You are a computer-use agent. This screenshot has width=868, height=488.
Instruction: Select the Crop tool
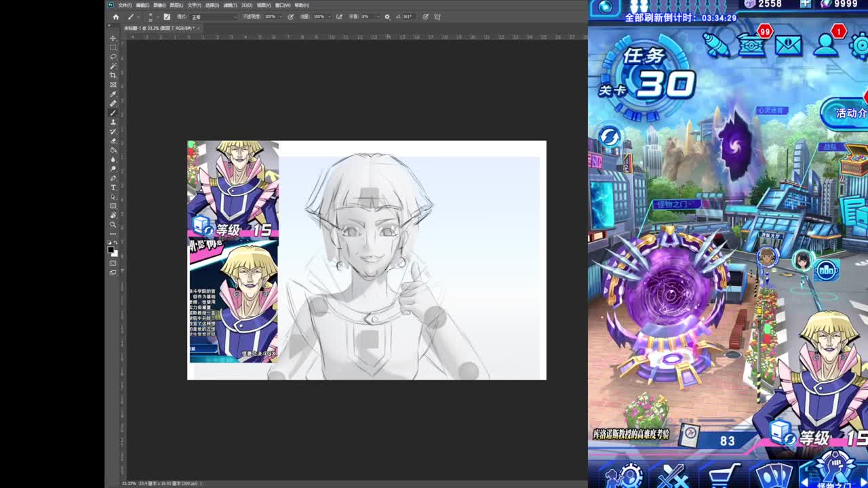[x=113, y=75]
